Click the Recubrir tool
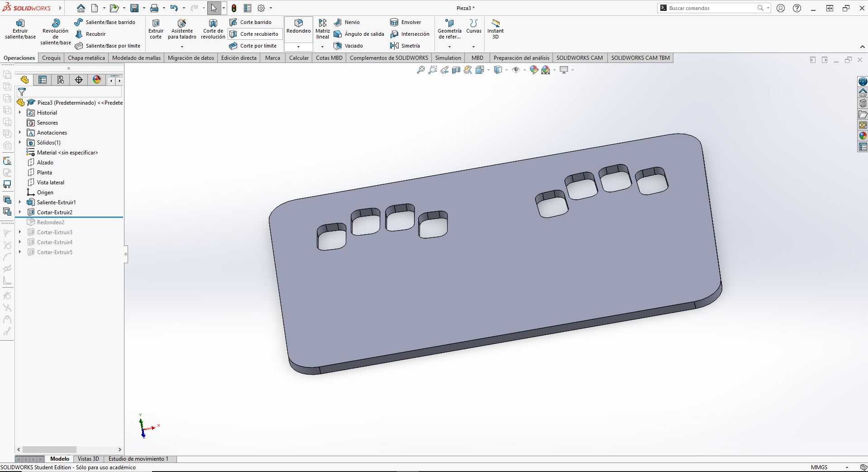This screenshot has height=472, width=868. [90, 34]
